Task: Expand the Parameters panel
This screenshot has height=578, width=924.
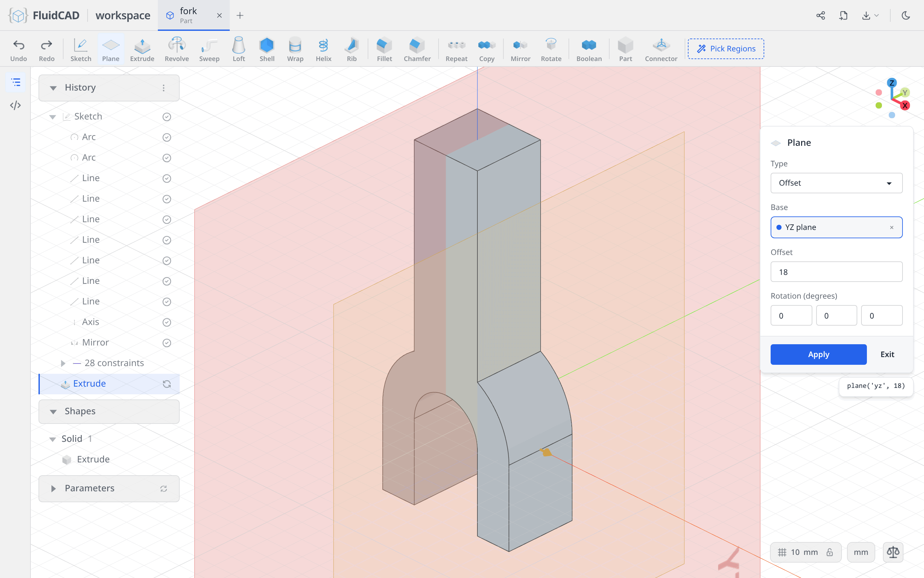Action: [x=53, y=488]
